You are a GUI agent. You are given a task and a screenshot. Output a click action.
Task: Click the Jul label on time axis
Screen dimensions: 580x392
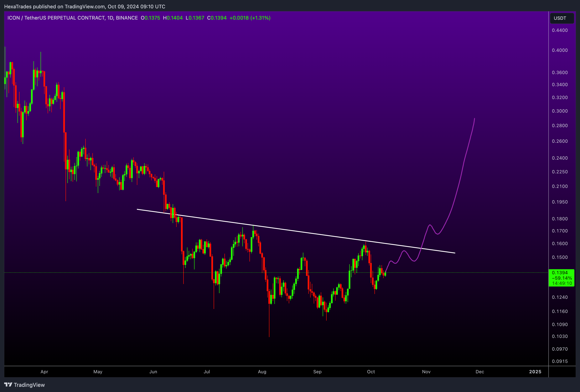coord(207,372)
